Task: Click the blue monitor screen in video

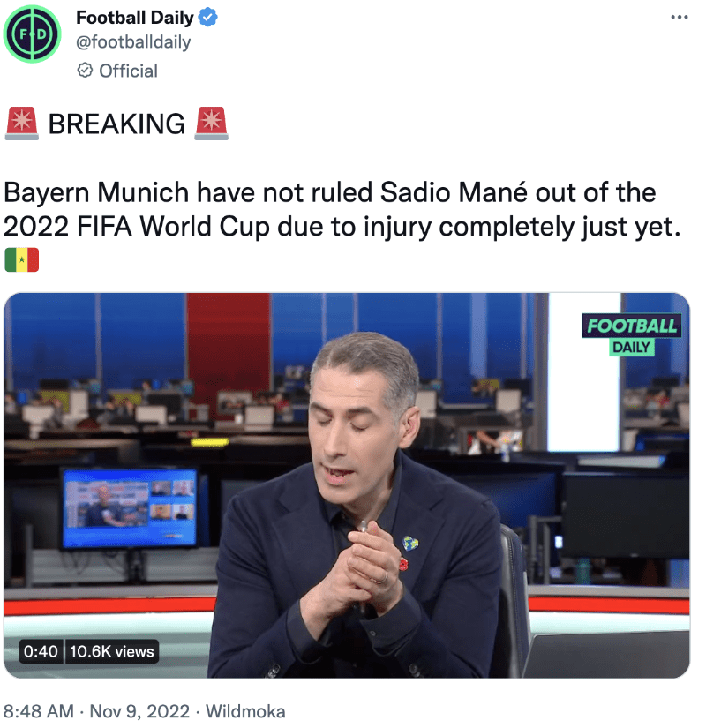Action: 130,507
